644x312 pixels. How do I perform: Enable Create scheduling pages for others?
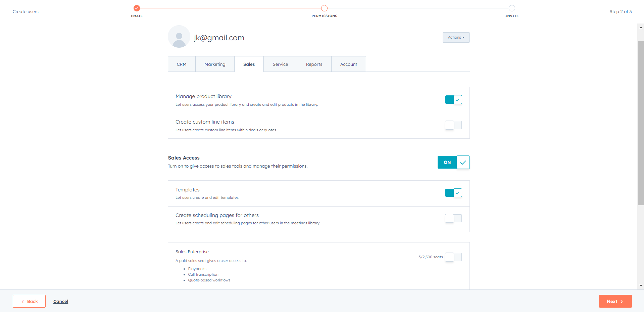453,218
